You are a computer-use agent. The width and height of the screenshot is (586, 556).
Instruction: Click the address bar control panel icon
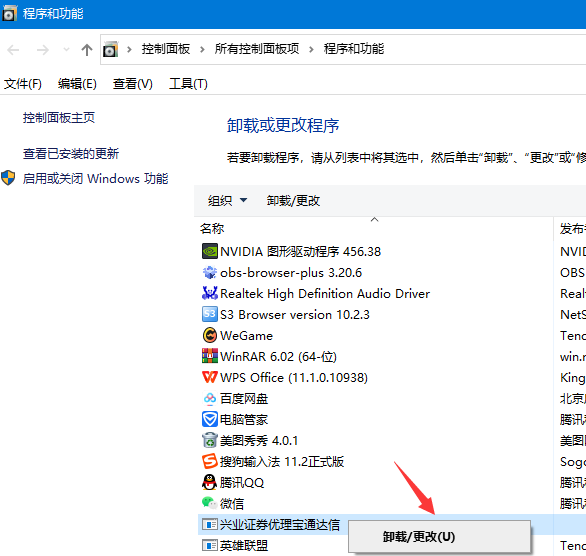click(110, 49)
